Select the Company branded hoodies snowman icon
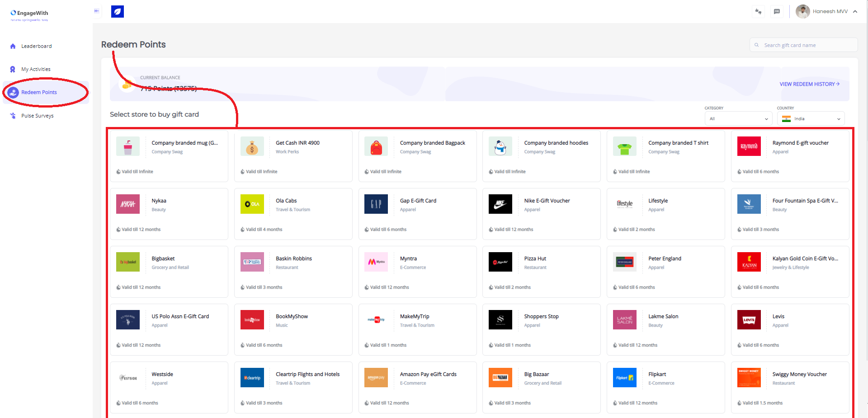Screen dimensions: 868x418 500,146
